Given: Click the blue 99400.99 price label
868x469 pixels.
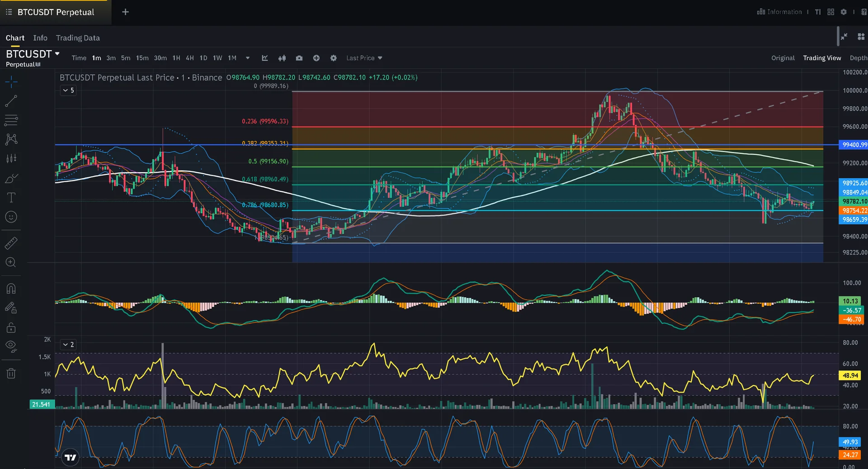Looking at the screenshot, I should tap(854, 145).
